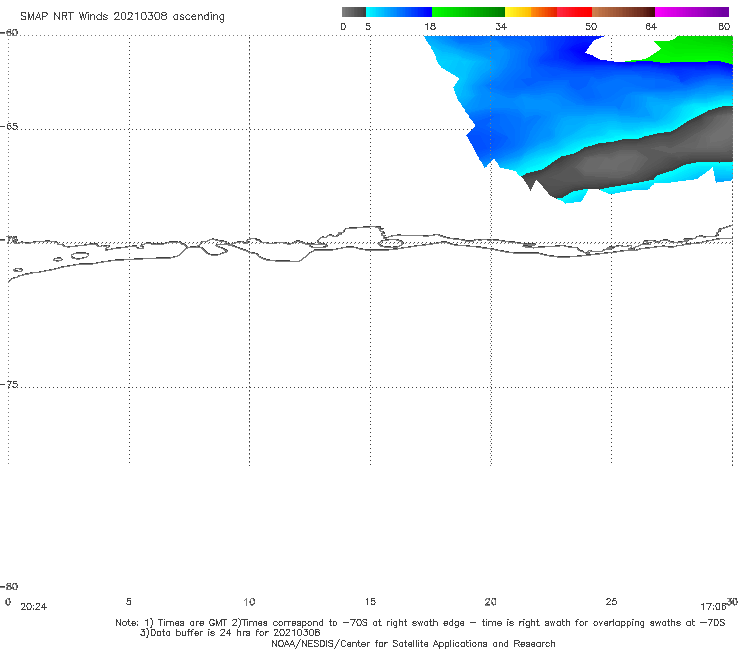The image size is (740, 650).
Task: Select the yellow-to-red 34–50 color bar segment
Action: point(548,12)
